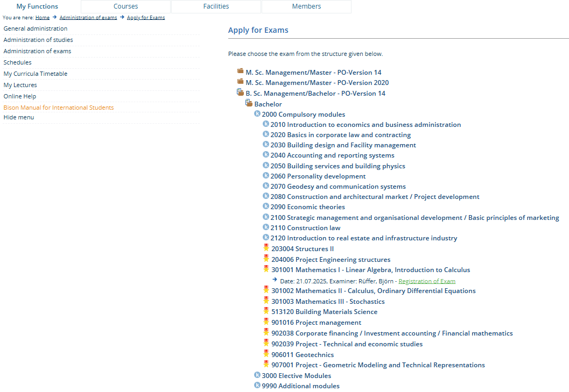Click the exam badge icon beside 301003 Mathematics III
569x392 pixels.
[266, 301]
